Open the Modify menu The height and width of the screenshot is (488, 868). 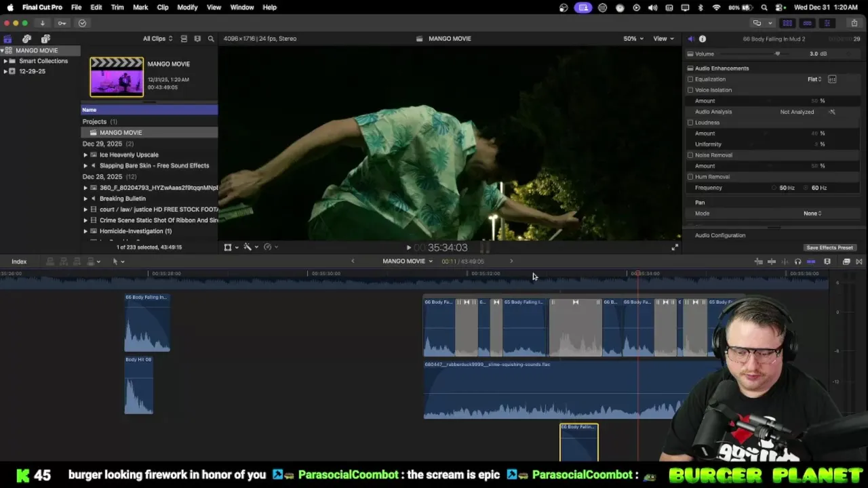pos(187,7)
